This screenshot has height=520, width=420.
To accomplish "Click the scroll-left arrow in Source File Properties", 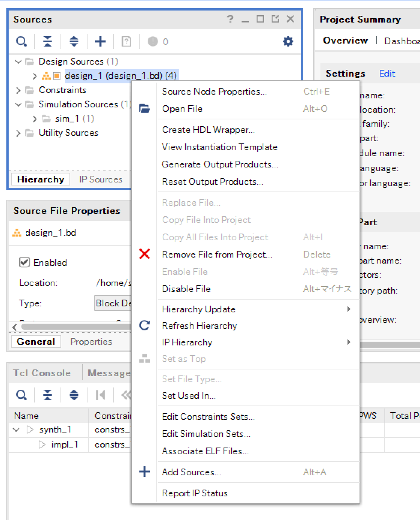I will pyautogui.click(x=15, y=327).
